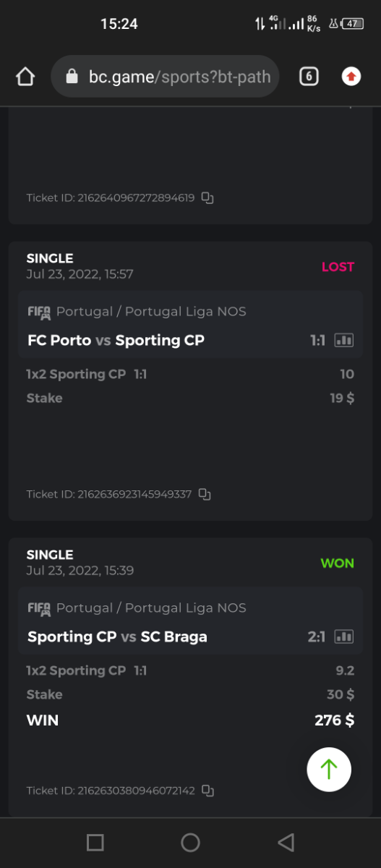Viewport: 381px width, 868px height.
Task: Tap the lock icon in the URL bar
Action: (x=71, y=77)
